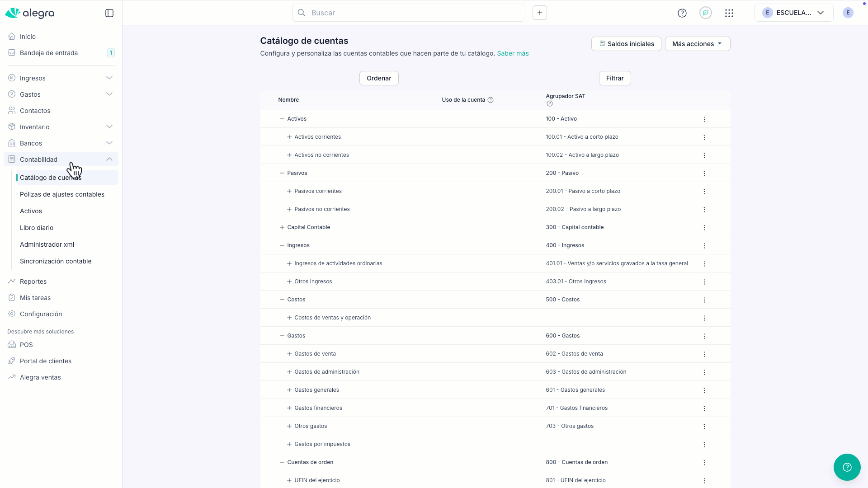Open the help question mark icon in top bar

click(682, 13)
